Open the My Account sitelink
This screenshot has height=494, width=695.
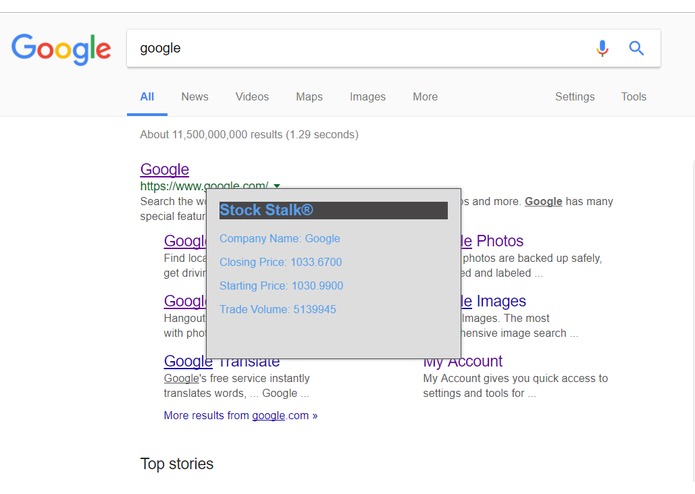tap(463, 362)
